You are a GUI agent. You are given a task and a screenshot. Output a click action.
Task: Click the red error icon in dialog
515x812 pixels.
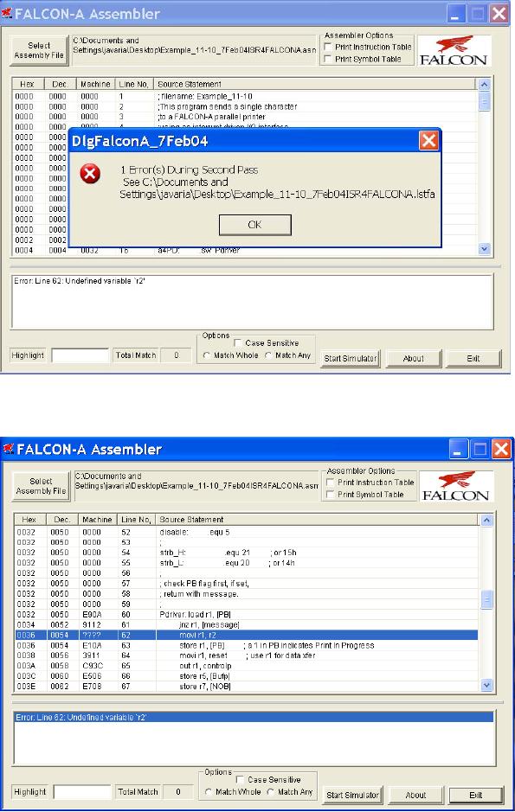(90, 174)
